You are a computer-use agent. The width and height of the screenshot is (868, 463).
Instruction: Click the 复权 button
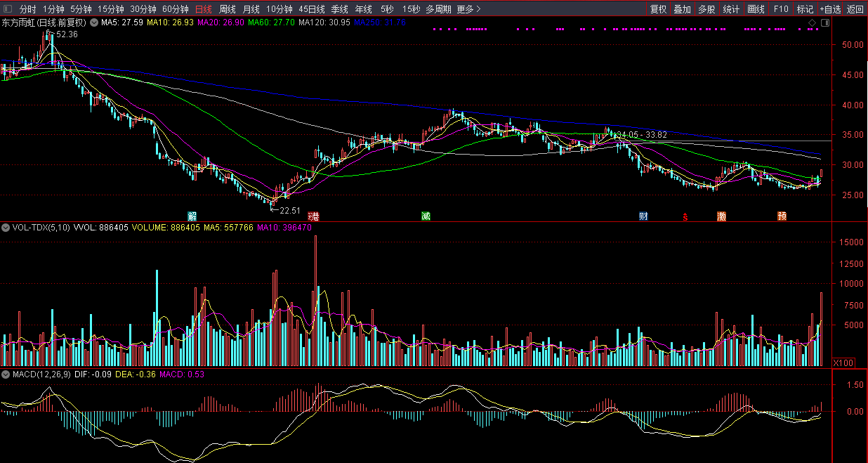pyautogui.click(x=658, y=9)
